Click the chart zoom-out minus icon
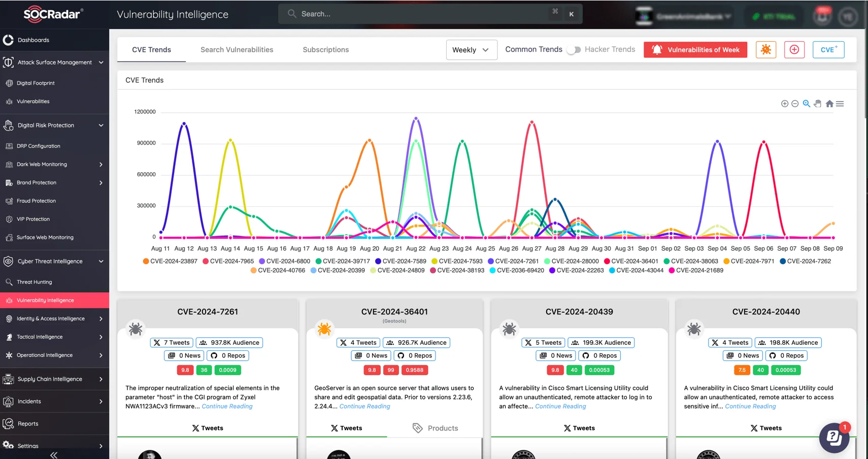The height and width of the screenshot is (459, 868). click(795, 104)
